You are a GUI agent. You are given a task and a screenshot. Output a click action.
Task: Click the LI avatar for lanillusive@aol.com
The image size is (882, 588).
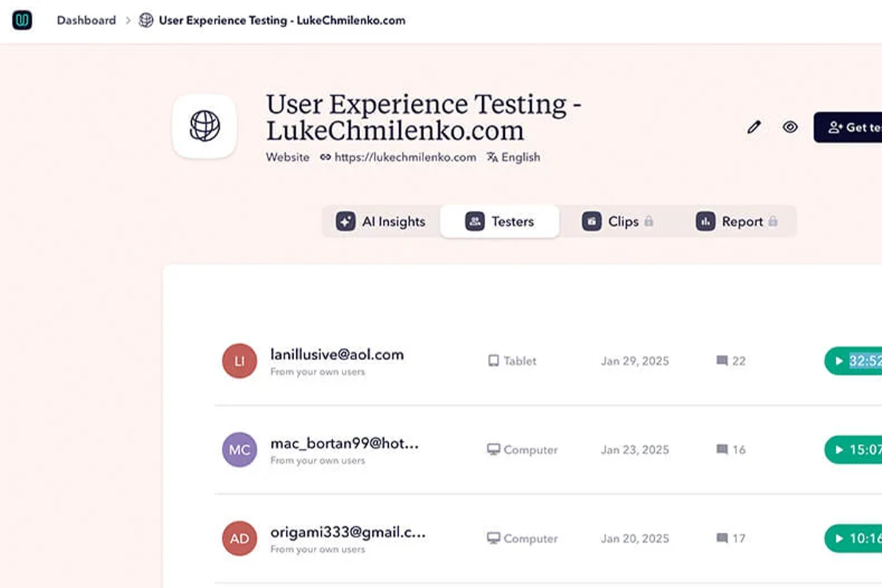tap(240, 361)
